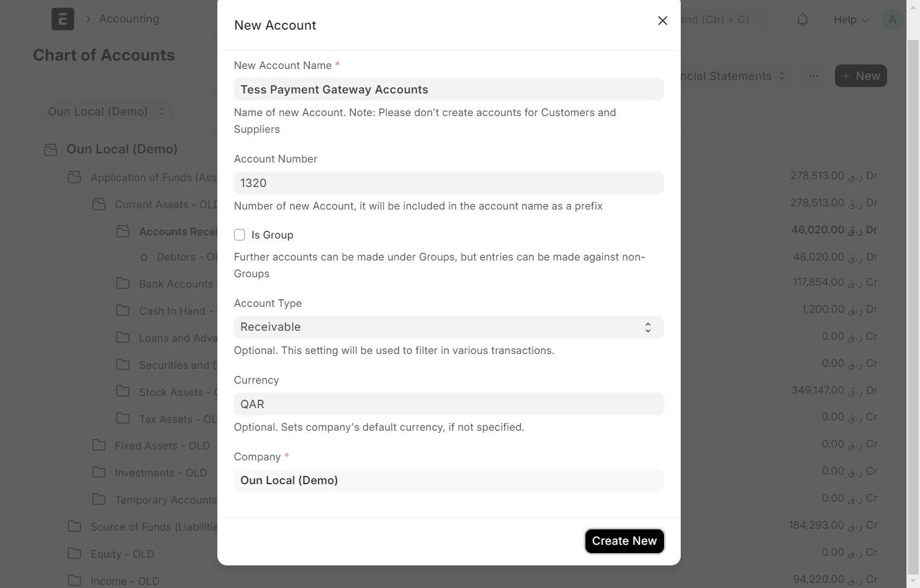The height and width of the screenshot is (588, 920).
Task: Click the Bank Accounts folder icon
Action: (x=122, y=283)
